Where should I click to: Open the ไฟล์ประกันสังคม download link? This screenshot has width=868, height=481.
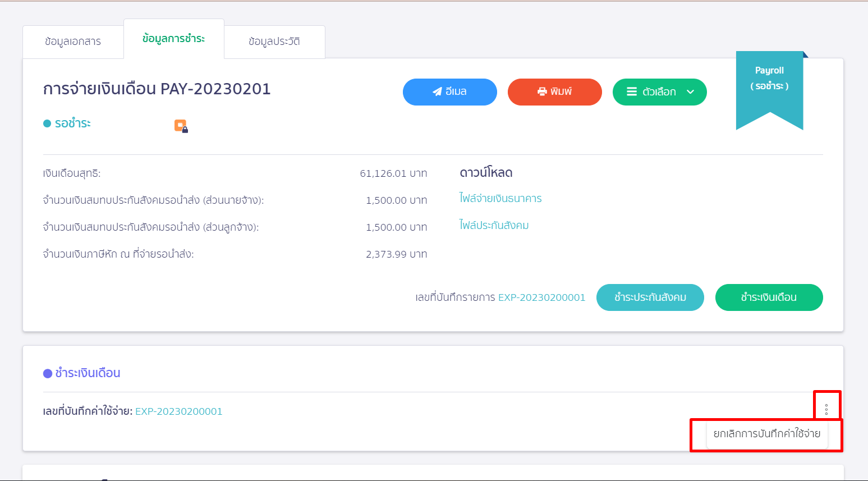[x=494, y=225]
